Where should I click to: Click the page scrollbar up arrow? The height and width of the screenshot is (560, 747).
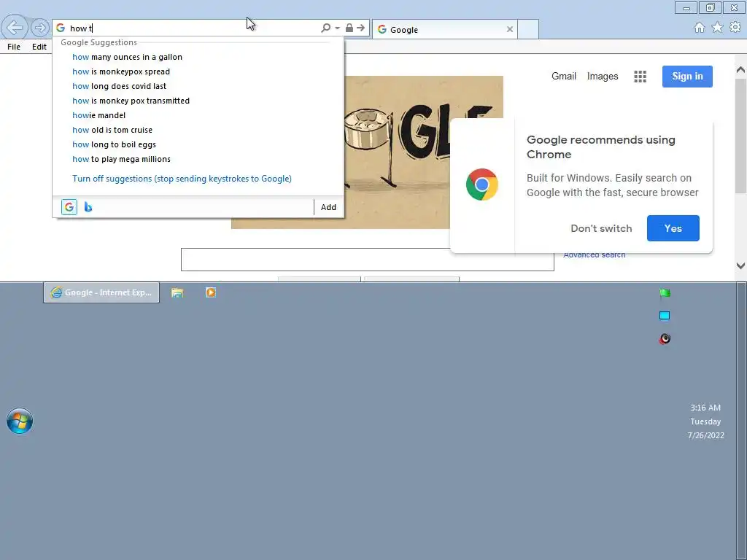tap(741, 70)
